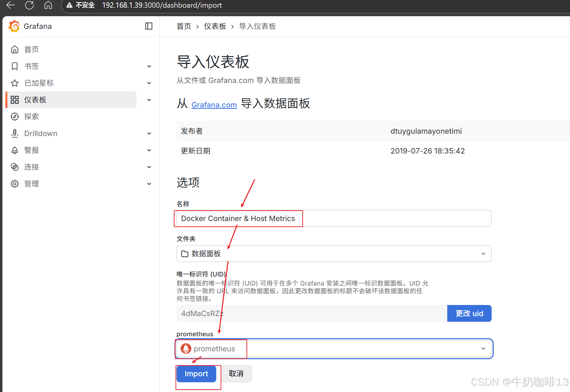Screen dimensions: 570x392
Task: Open 已加星标 in sidebar menu
Action: pyautogui.click(x=39, y=83)
